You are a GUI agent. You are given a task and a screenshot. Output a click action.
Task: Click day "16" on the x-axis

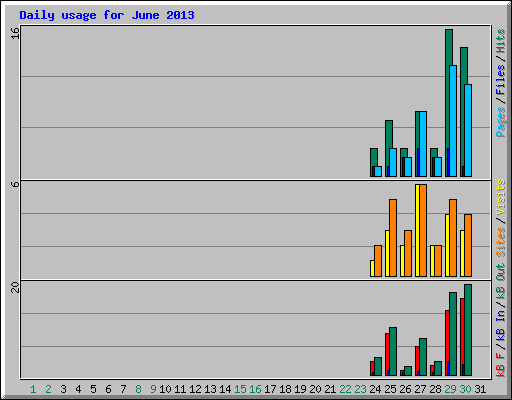[255, 389]
